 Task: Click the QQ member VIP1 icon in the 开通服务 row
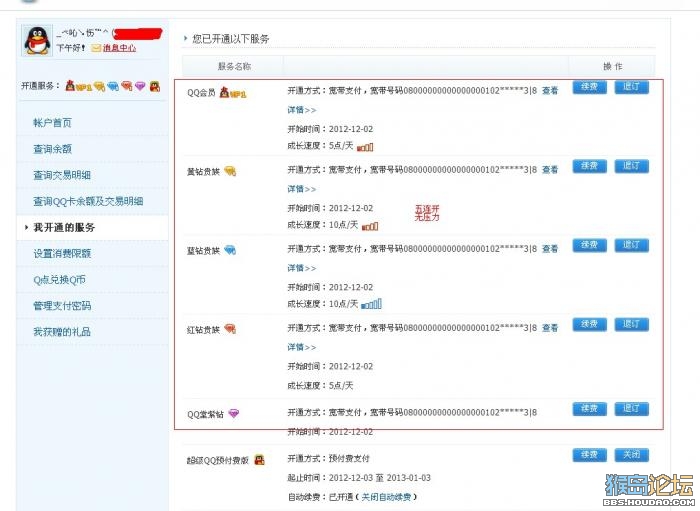(x=79, y=86)
